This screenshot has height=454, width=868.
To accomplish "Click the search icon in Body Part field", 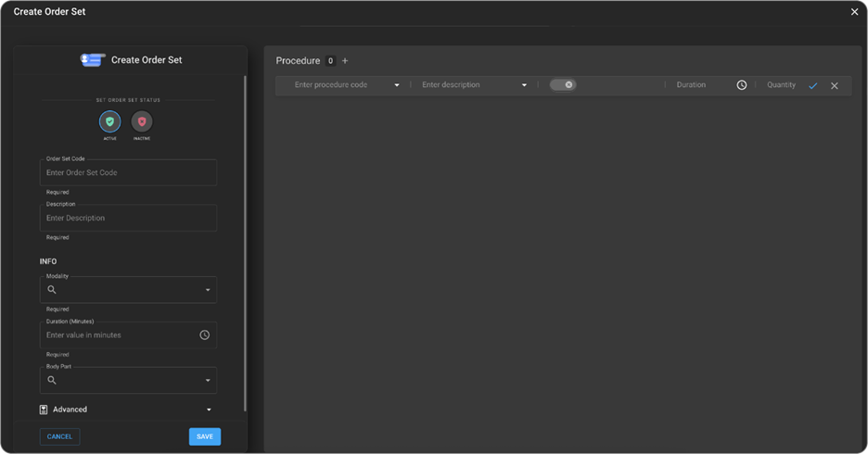I will 52,380.
